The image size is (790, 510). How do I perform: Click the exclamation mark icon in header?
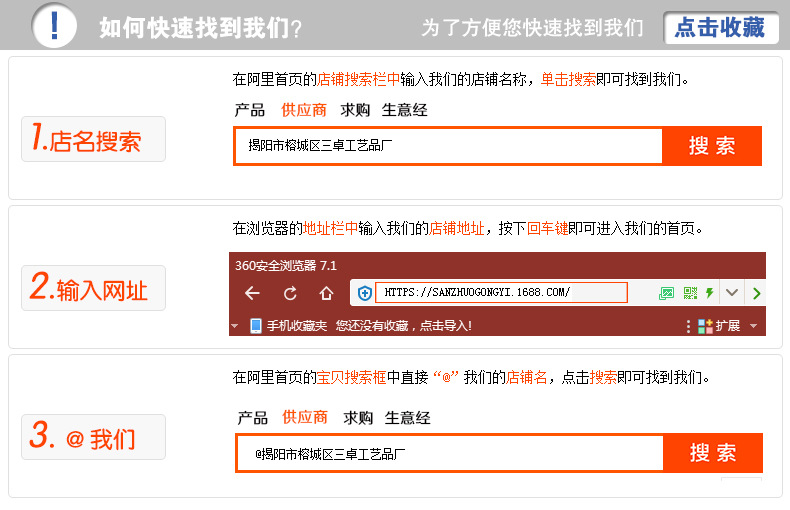coord(54,25)
